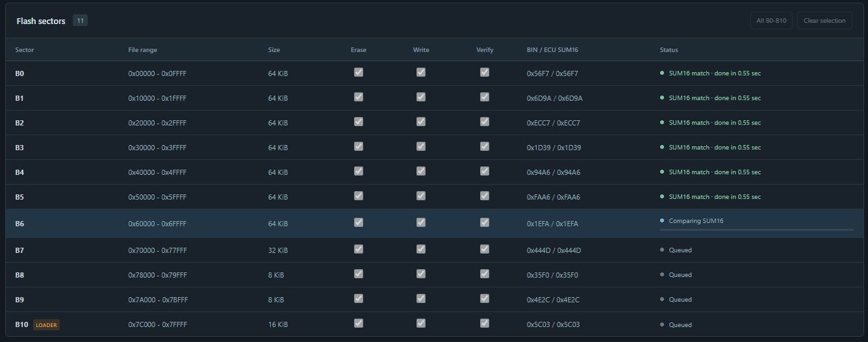Click the 16 KiB size cell
The height and width of the screenshot is (342, 868).
point(278,324)
